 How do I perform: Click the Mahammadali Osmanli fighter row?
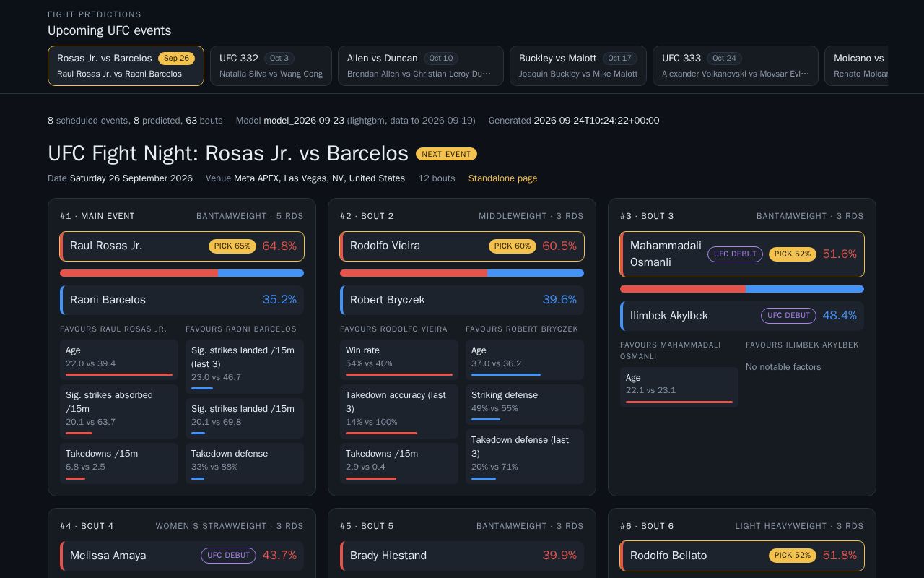coord(742,254)
